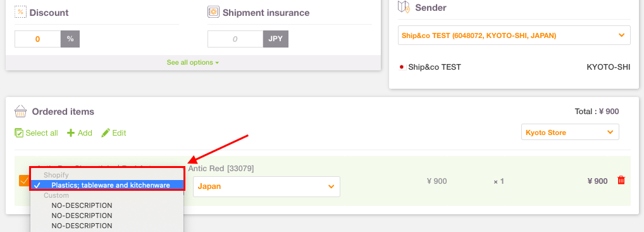Select Plastics; tableware and kitchenware option
Screen dimensions: 644x232
click(107, 185)
